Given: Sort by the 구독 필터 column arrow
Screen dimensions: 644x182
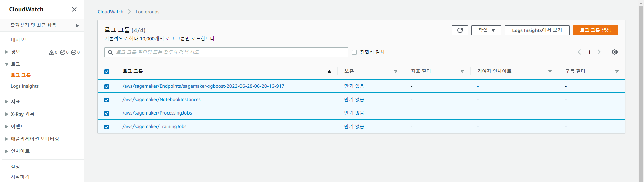Looking at the screenshot, I should click(x=617, y=71).
